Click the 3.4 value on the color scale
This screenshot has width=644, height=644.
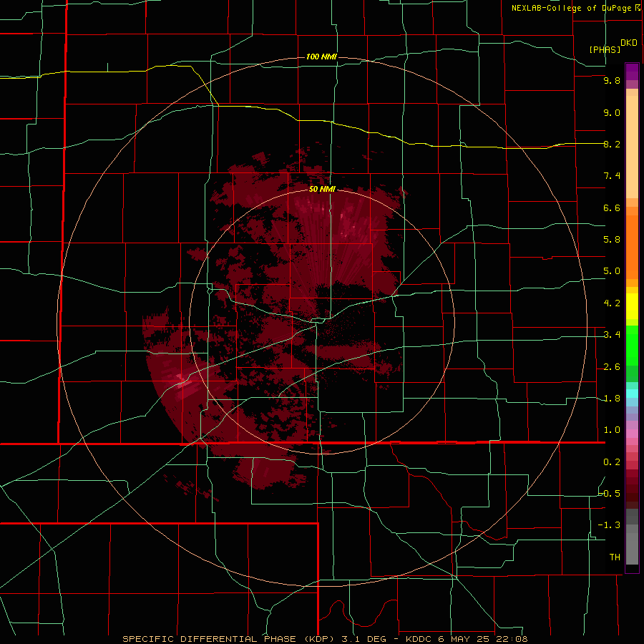tap(612, 335)
